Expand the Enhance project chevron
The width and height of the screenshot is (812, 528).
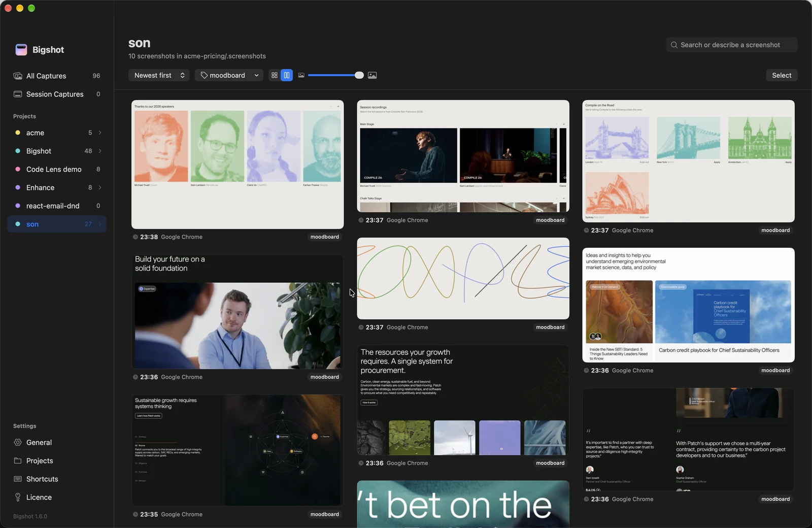click(x=100, y=187)
